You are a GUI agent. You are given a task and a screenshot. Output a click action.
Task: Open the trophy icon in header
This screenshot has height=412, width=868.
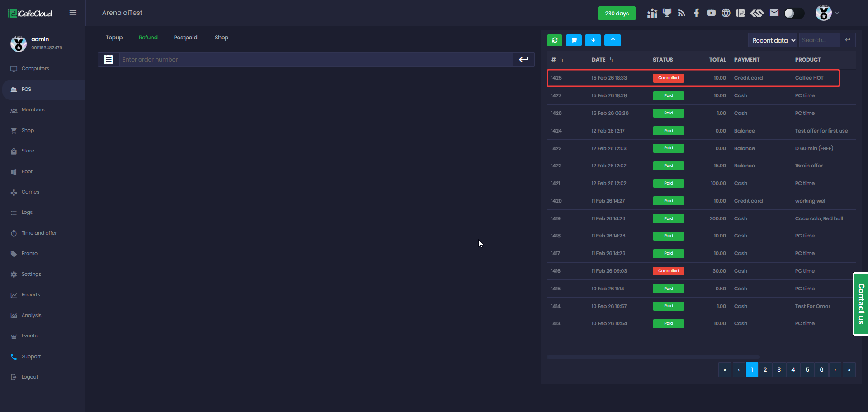(667, 13)
